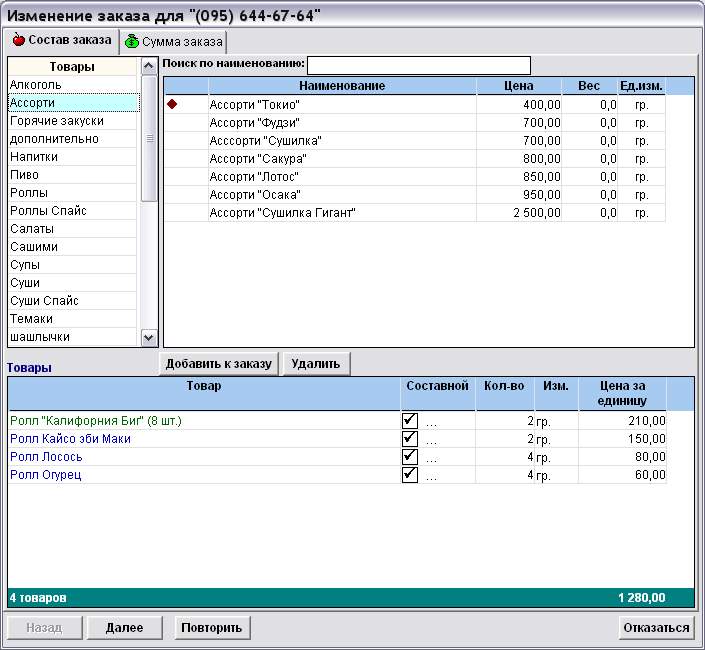Open ellipsis details for Ролл Лосось
The height and width of the screenshot is (650, 705).
click(x=431, y=458)
